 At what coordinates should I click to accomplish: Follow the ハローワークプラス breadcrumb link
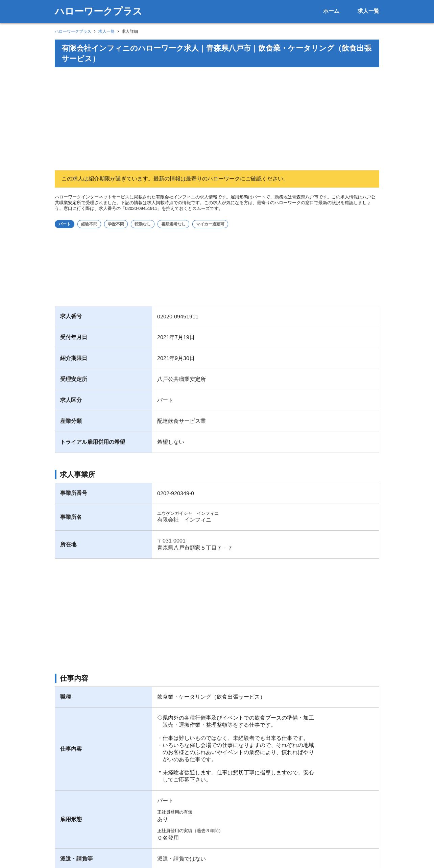(x=73, y=31)
